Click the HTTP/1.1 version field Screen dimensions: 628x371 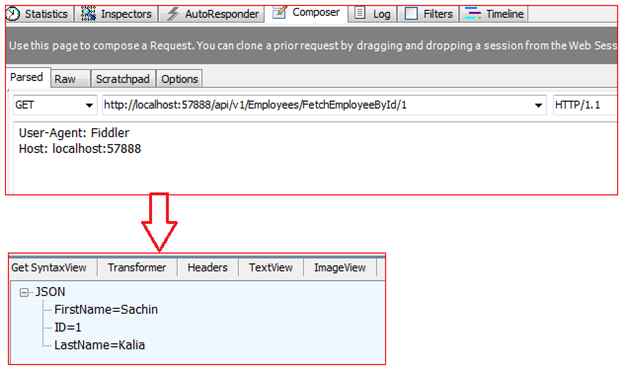point(584,105)
